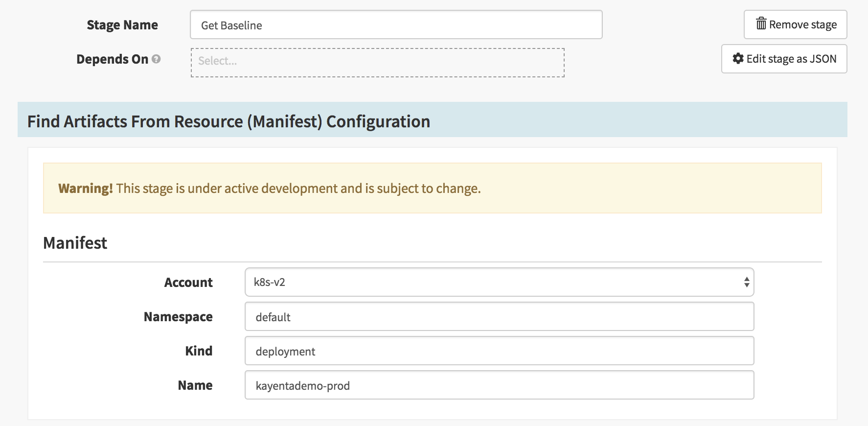Click the Manifest section heading
Image resolution: width=868 pixels, height=426 pixels.
pyautogui.click(x=75, y=243)
